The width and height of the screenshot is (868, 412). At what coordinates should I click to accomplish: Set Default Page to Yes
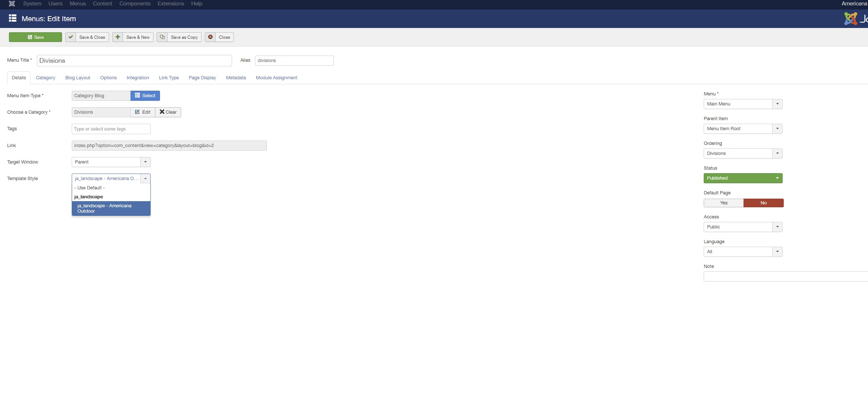(723, 203)
